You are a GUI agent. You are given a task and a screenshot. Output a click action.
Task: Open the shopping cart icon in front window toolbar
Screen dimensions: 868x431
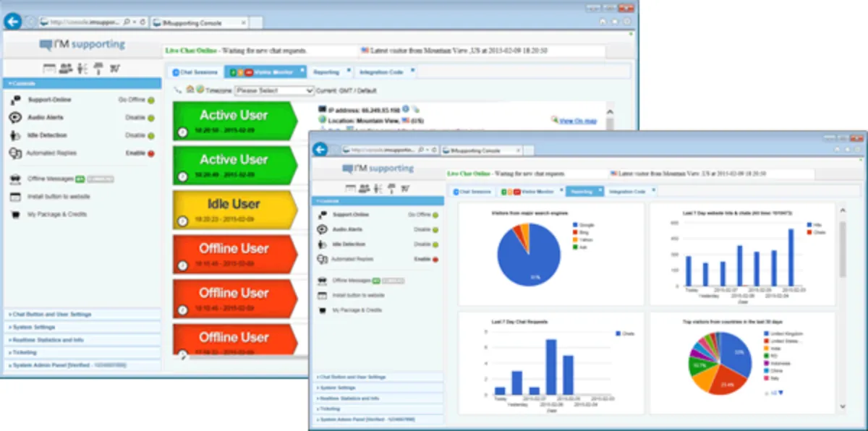tap(404, 189)
